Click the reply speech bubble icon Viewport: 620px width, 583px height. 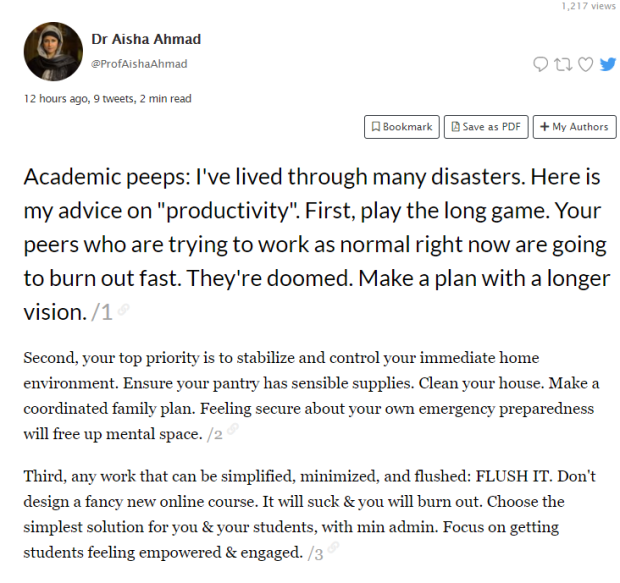tap(541, 64)
